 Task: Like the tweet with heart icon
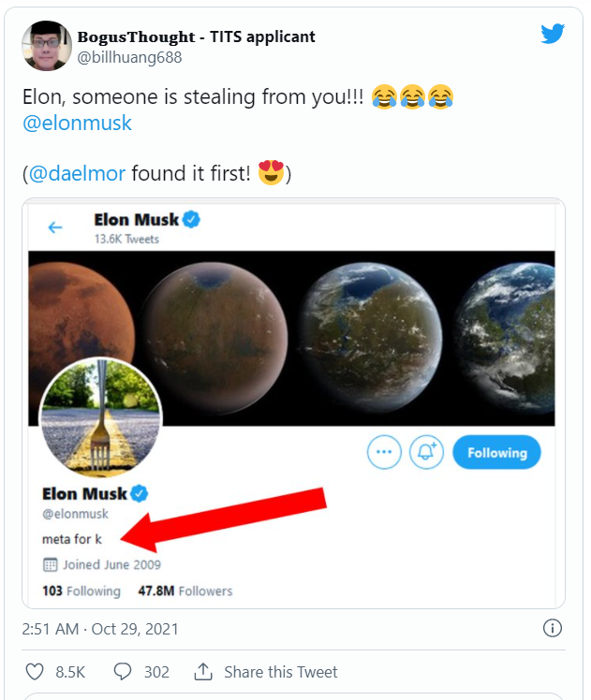pyautogui.click(x=35, y=672)
